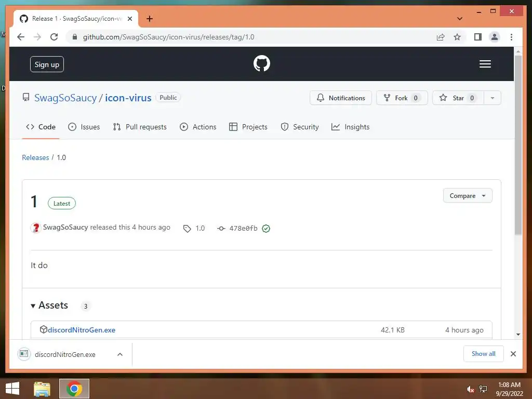This screenshot has width=532, height=399.
Task: Click the package icon beside discordNitroGen.exe
Action: coord(44,329)
